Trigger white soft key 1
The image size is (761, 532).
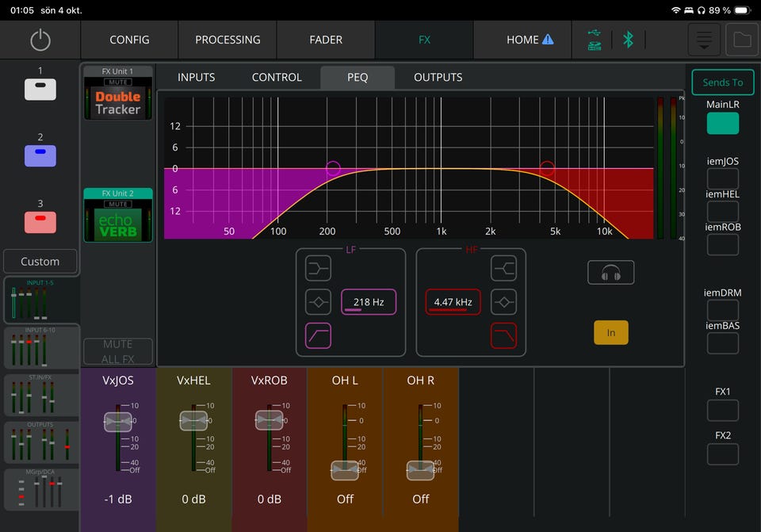click(x=40, y=90)
